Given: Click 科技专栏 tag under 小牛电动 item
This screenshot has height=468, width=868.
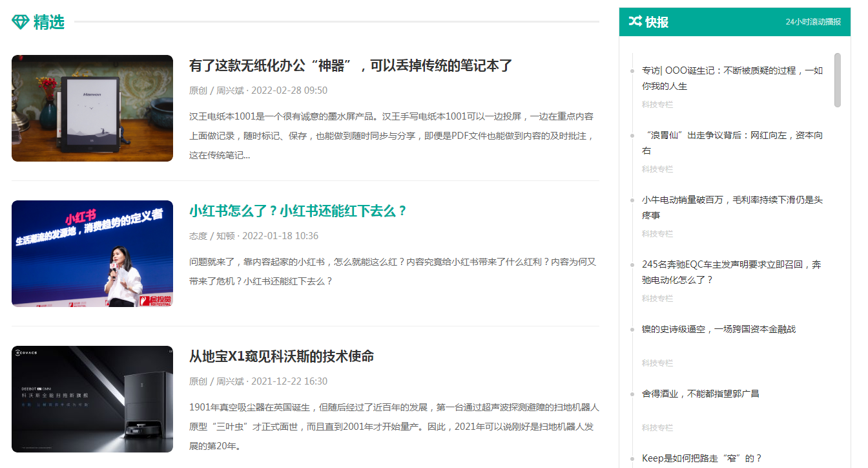Looking at the screenshot, I should pos(657,234).
